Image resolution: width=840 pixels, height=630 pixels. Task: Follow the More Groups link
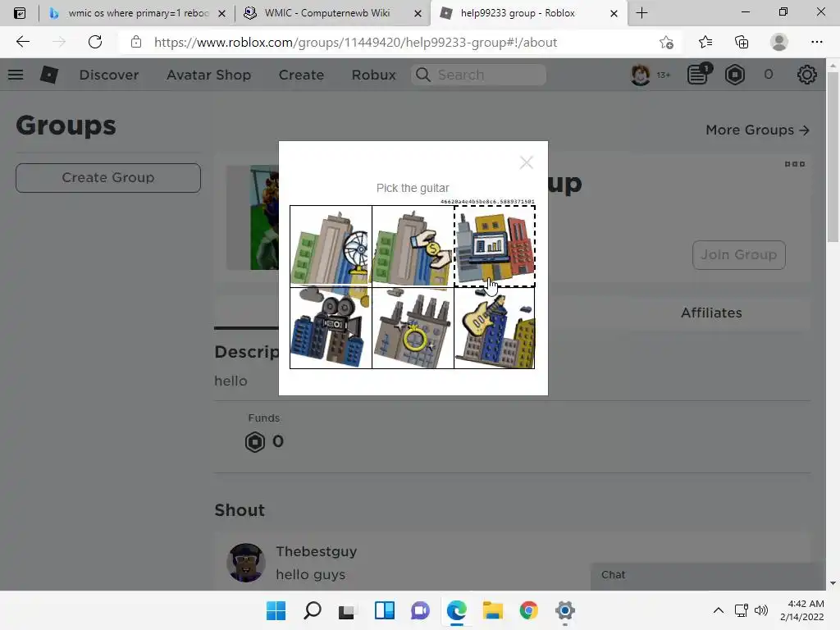pos(757,130)
